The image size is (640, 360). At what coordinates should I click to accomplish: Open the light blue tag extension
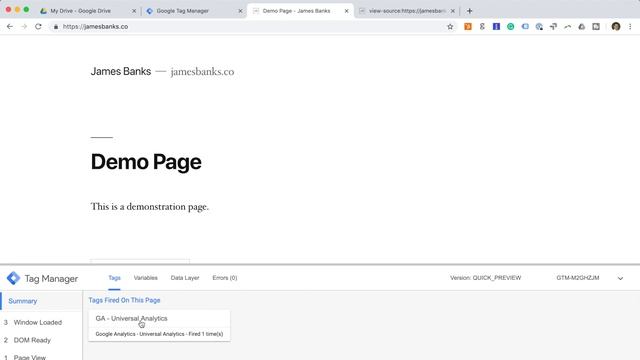tap(525, 27)
